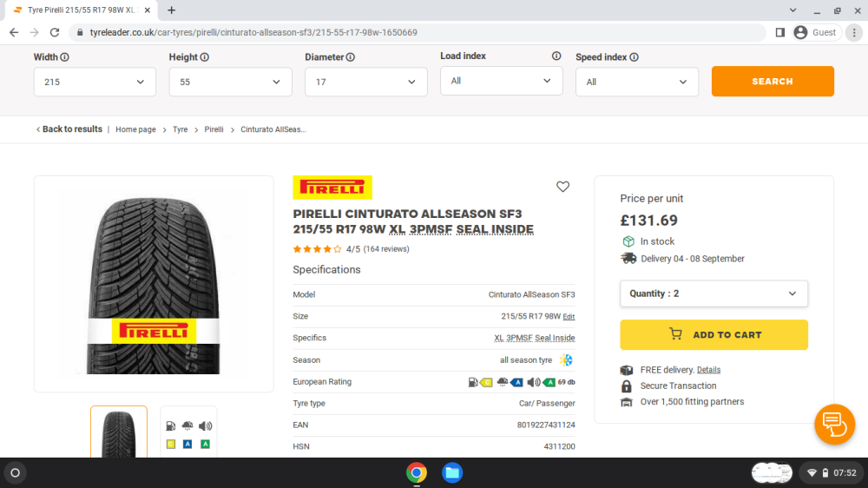
Task: Click the all season sun-snowflake icon
Action: (566, 360)
